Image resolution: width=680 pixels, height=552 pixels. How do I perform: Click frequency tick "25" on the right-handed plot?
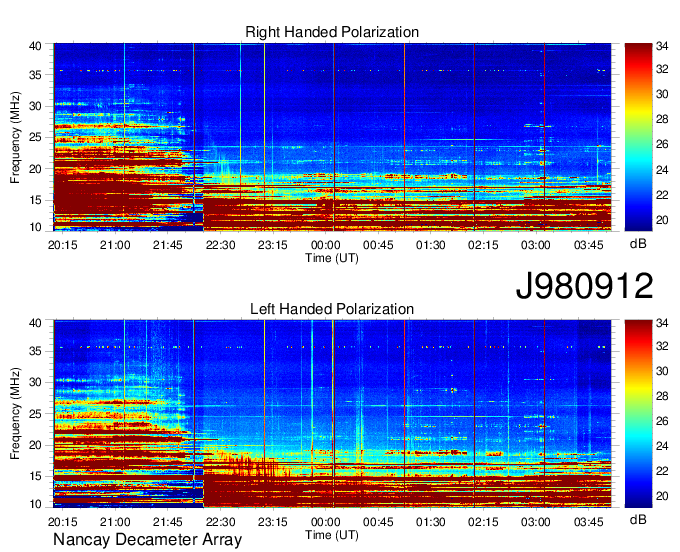coord(36,137)
